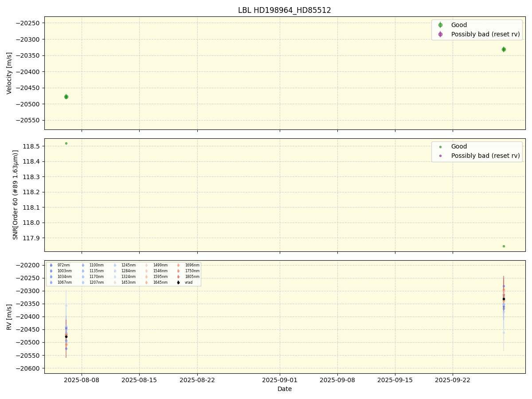Screen dimensions: 532x399
Task: Click the 118.2 tick on SNR axis
Action: click(31, 192)
